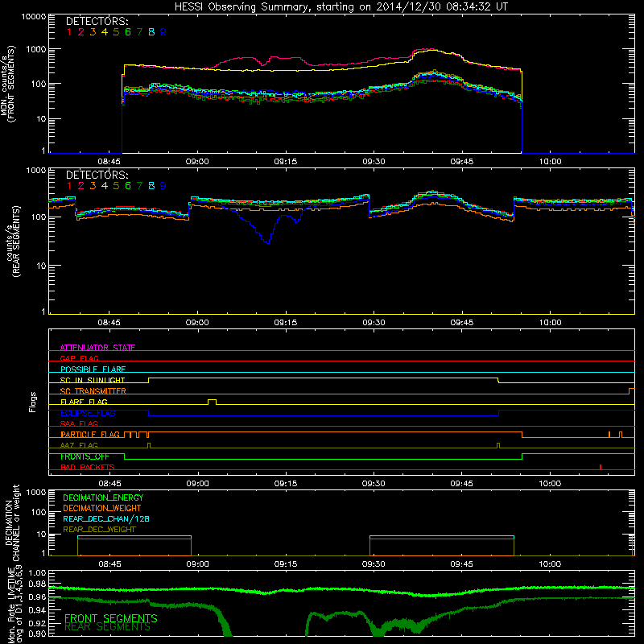Click the DETECTORS: label in the rear segments panel
Image resolution: width=644 pixels, height=644 pixels.
click(x=97, y=175)
